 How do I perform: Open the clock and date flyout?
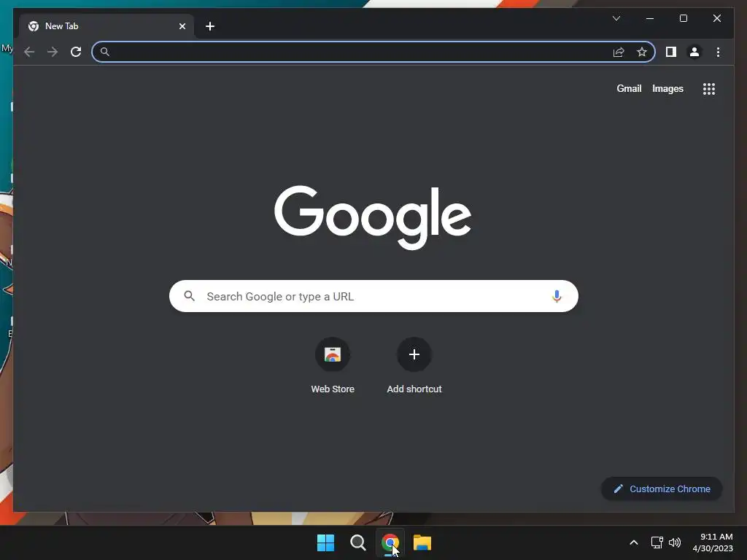(713, 542)
